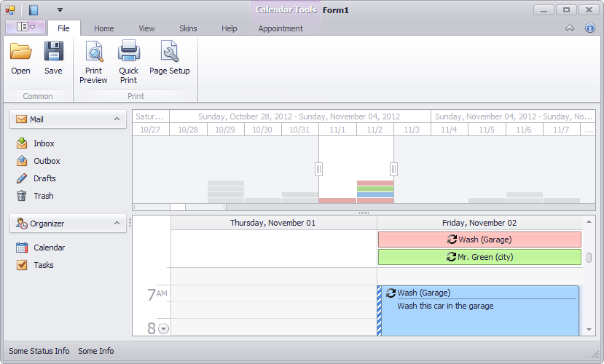Click the application icon in title bar
The height and width of the screenshot is (364, 604).
(10, 10)
